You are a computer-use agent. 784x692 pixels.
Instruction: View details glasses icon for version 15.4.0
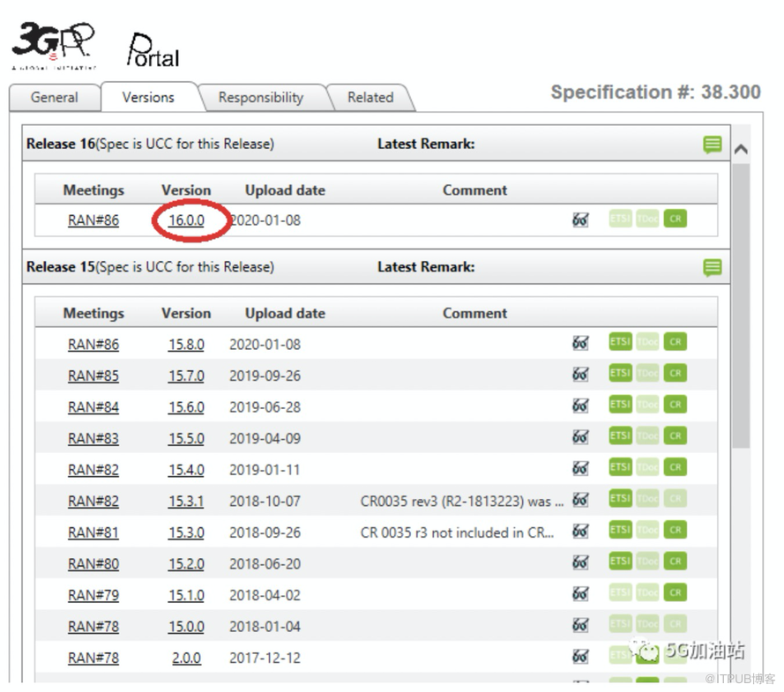pyautogui.click(x=580, y=468)
